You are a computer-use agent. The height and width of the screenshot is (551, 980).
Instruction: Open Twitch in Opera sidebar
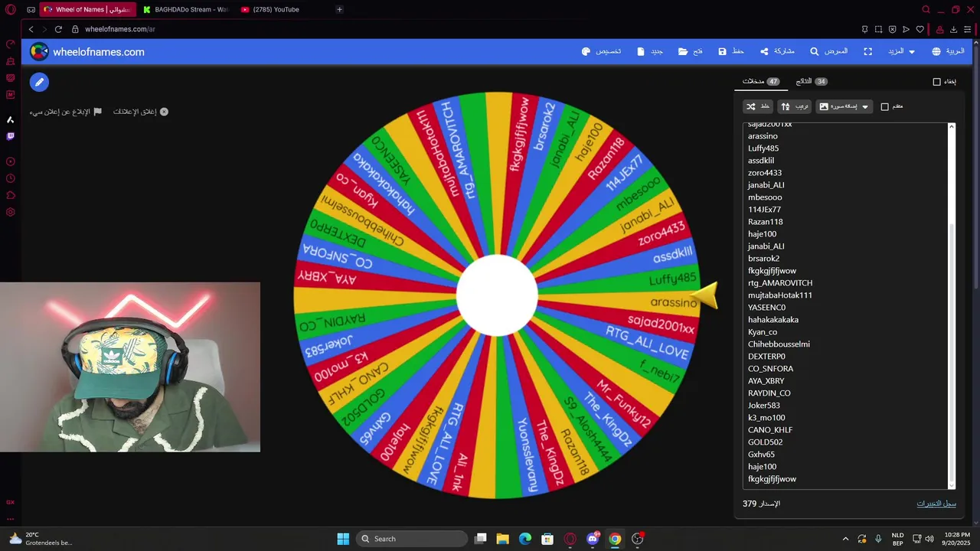[x=11, y=136]
